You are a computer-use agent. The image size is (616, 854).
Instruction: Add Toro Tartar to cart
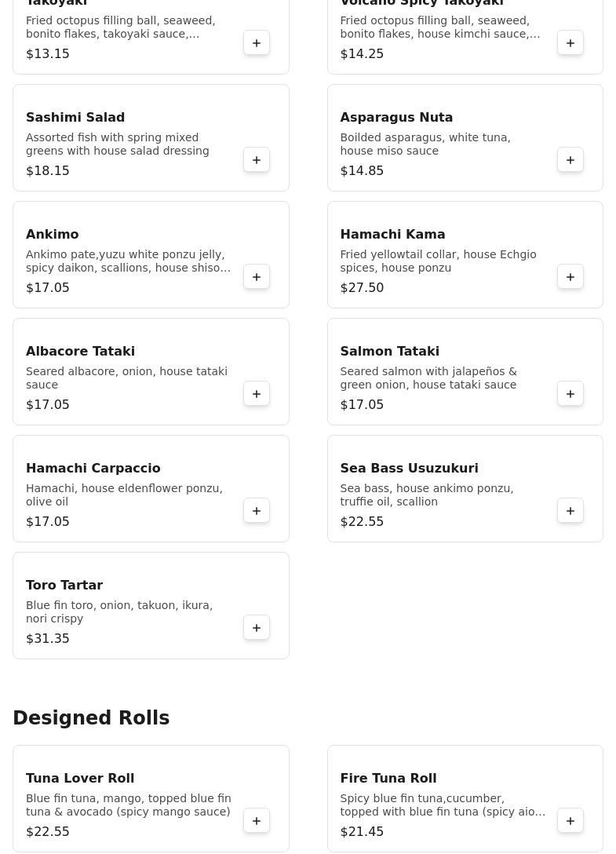tap(257, 628)
